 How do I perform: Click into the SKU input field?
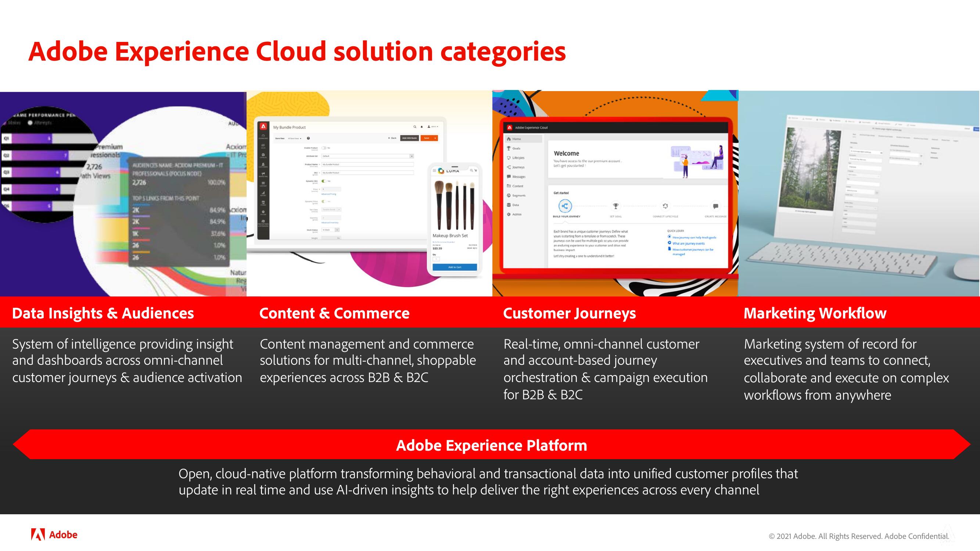(367, 173)
